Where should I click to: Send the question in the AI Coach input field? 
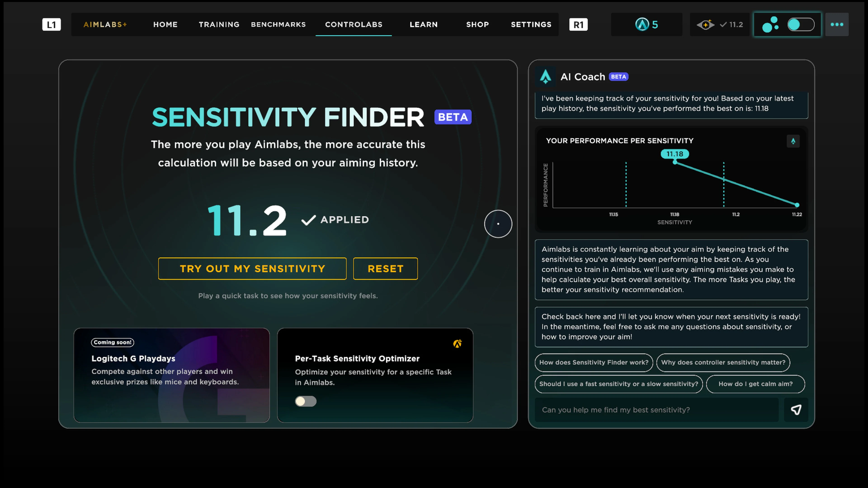point(796,410)
